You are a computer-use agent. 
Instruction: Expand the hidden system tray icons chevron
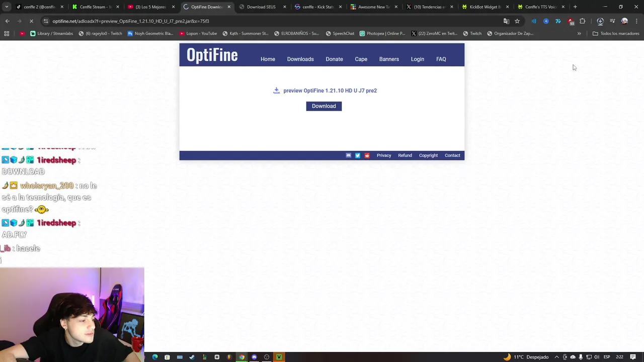pos(557,357)
